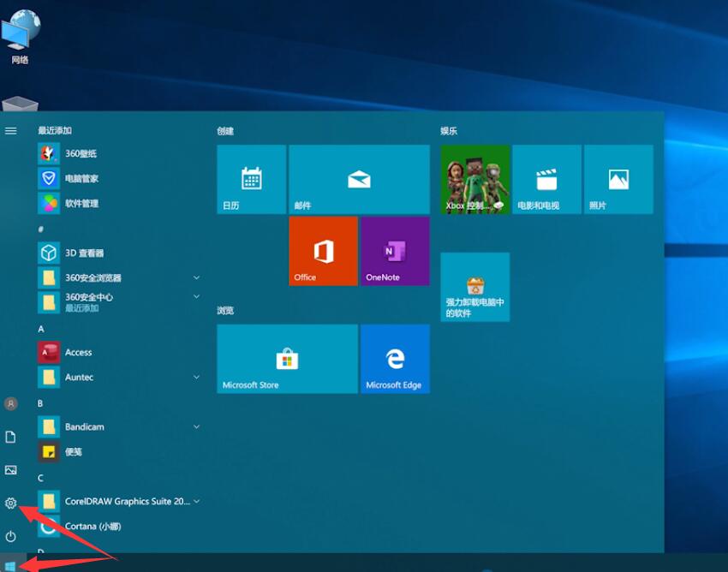Image resolution: width=728 pixels, height=572 pixels.
Task: Launch Cortana (小娜)
Action: [118, 527]
